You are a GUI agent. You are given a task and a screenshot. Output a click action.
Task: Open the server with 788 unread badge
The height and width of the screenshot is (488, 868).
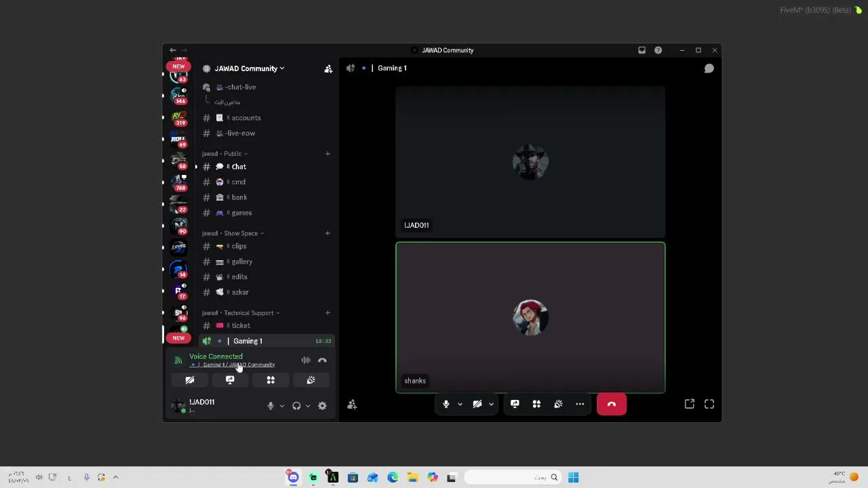pyautogui.click(x=179, y=182)
